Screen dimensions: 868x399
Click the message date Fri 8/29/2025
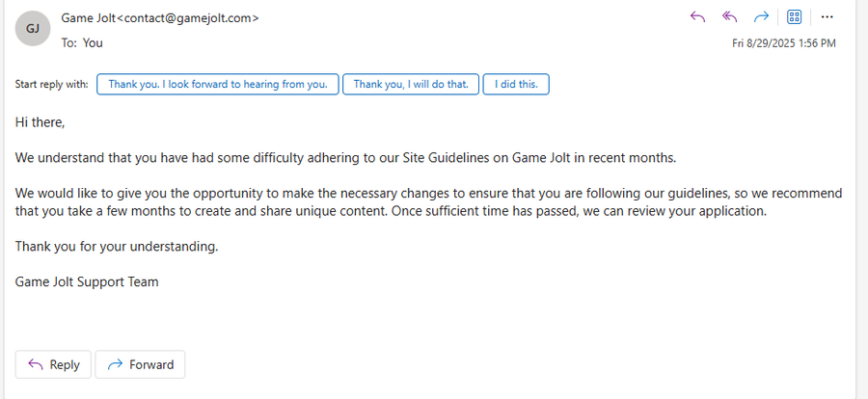click(x=765, y=43)
